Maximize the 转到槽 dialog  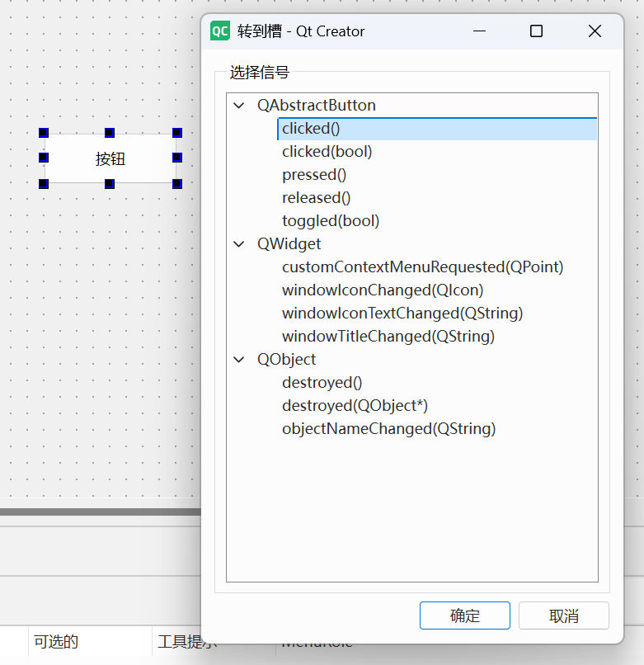click(536, 31)
